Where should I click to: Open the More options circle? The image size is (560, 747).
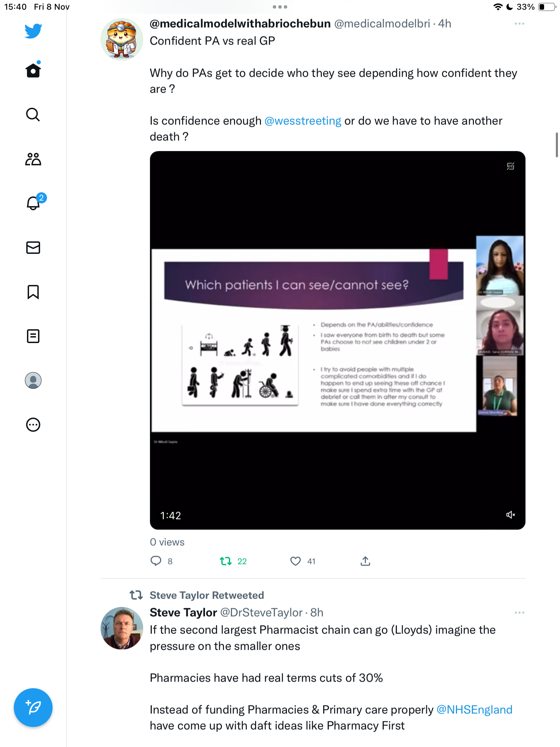pyautogui.click(x=33, y=425)
